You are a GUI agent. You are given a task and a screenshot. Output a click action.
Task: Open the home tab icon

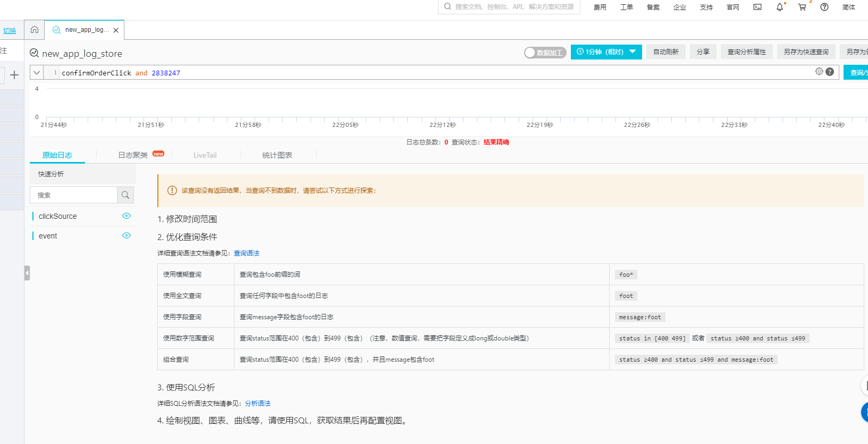[x=35, y=30]
